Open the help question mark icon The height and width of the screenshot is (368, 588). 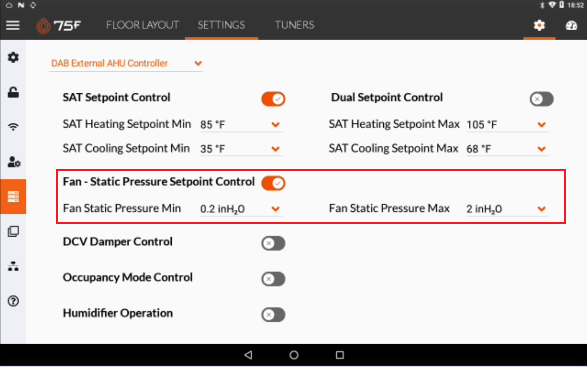click(x=13, y=301)
